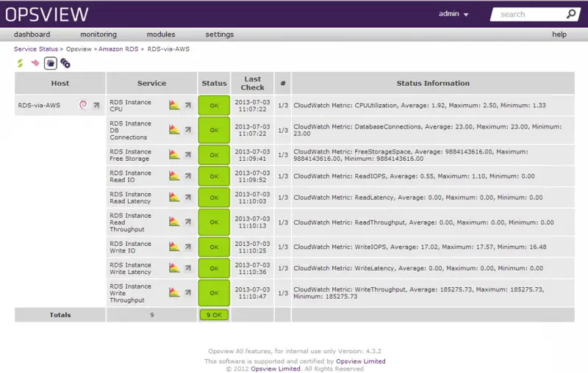
Task: Click OK status for RDS Instance Free Storage
Action: [x=214, y=155]
